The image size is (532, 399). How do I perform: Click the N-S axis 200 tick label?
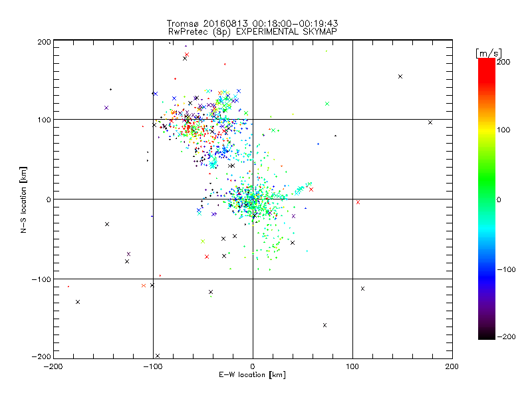pyautogui.click(x=44, y=42)
